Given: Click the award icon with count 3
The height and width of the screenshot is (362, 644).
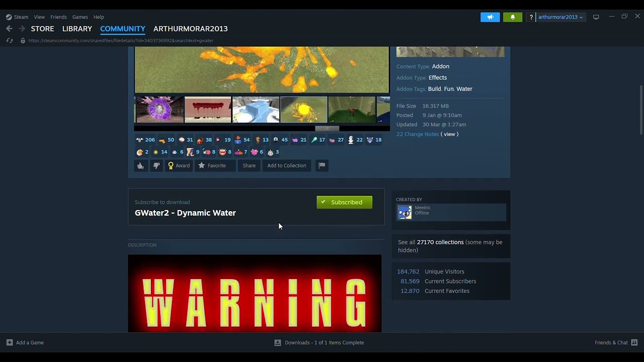Looking at the screenshot, I should (270, 152).
